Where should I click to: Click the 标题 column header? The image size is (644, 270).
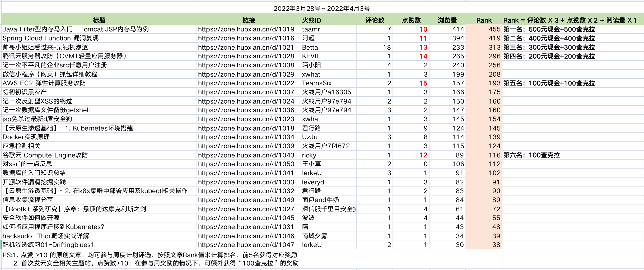pos(99,20)
